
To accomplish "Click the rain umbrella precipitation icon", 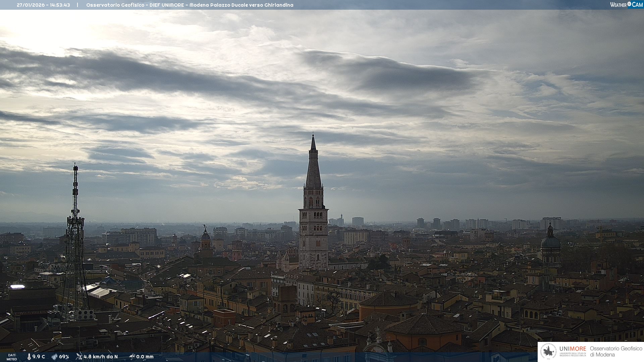I will [x=132, y=357].
